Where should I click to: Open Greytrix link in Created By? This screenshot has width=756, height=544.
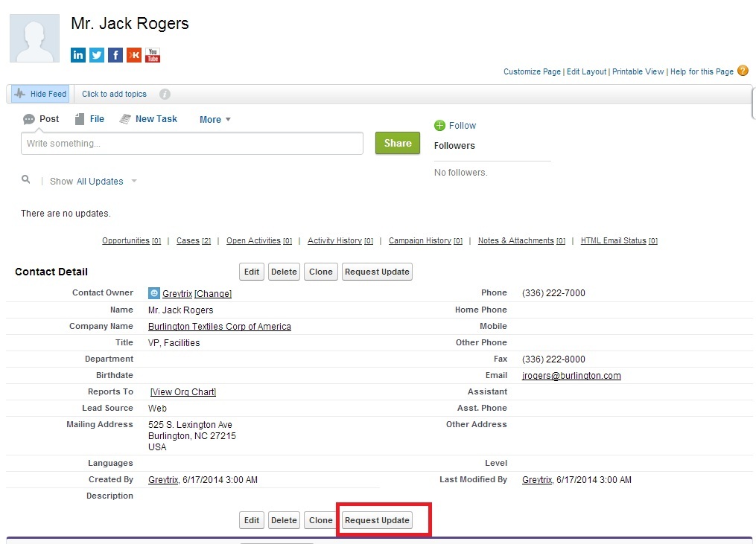pyautogui.click(x=163, y=479)
